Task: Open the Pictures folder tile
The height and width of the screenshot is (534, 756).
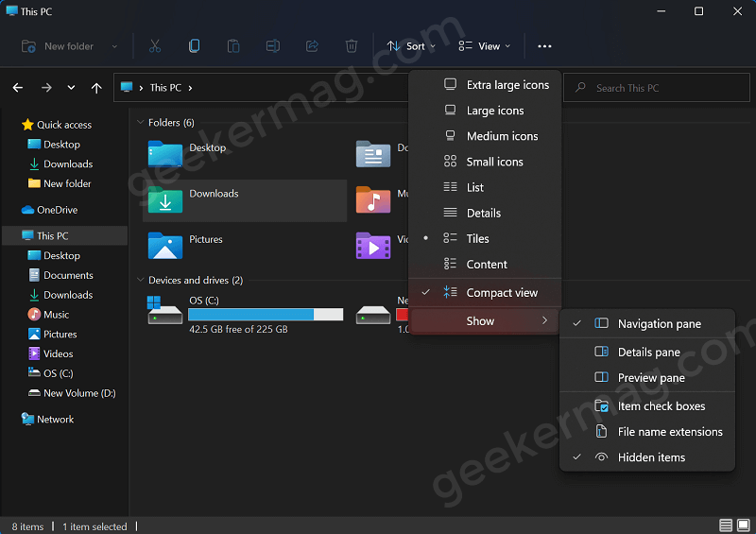Action: point(245,247)
